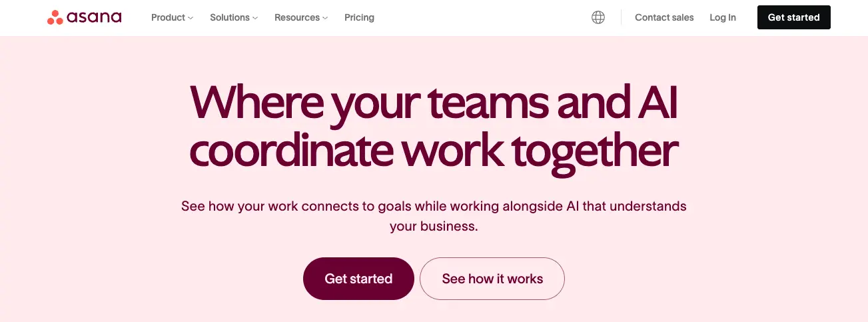Click the headline line 'Where your teams and AI'
The height and width of the screenshot is (322, 868).
(434, 103)
